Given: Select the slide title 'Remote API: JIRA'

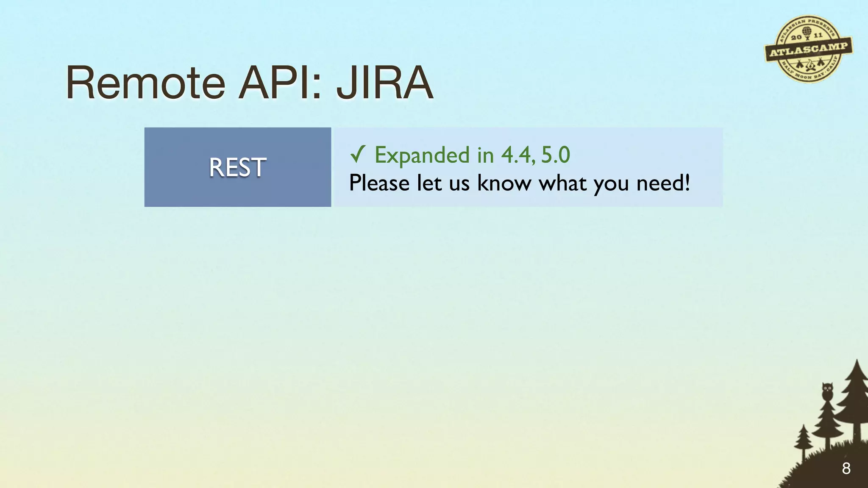Looking at the screenshot, I should 250,83.
